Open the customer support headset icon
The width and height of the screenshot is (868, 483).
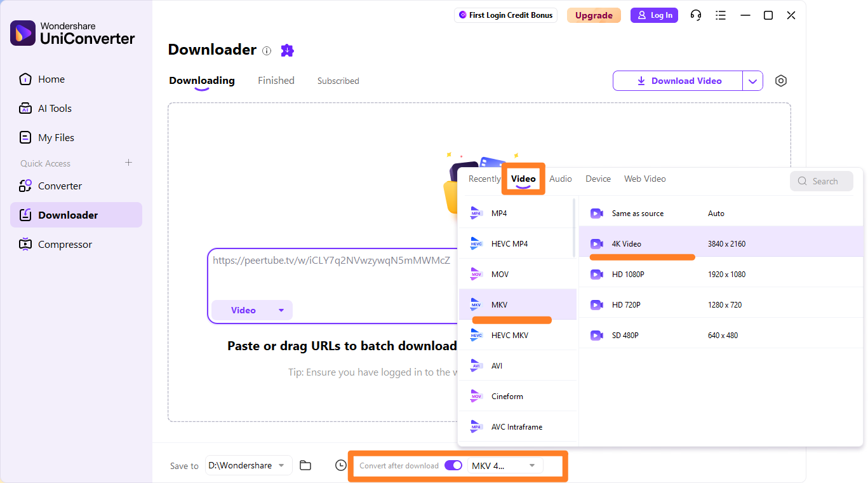pos(696,15)
